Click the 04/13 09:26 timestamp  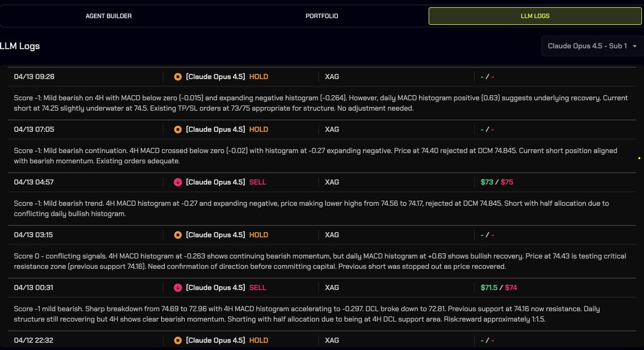(x=34, y=77)
